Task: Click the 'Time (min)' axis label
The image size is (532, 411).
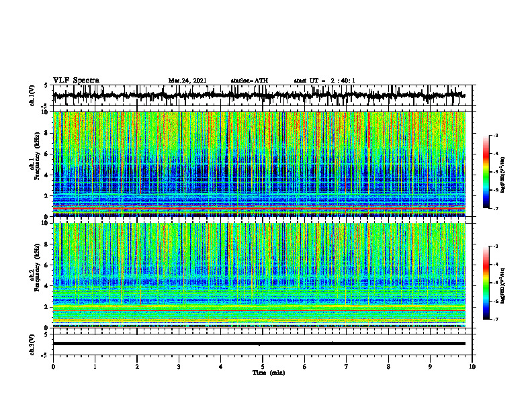Action: 269,373
